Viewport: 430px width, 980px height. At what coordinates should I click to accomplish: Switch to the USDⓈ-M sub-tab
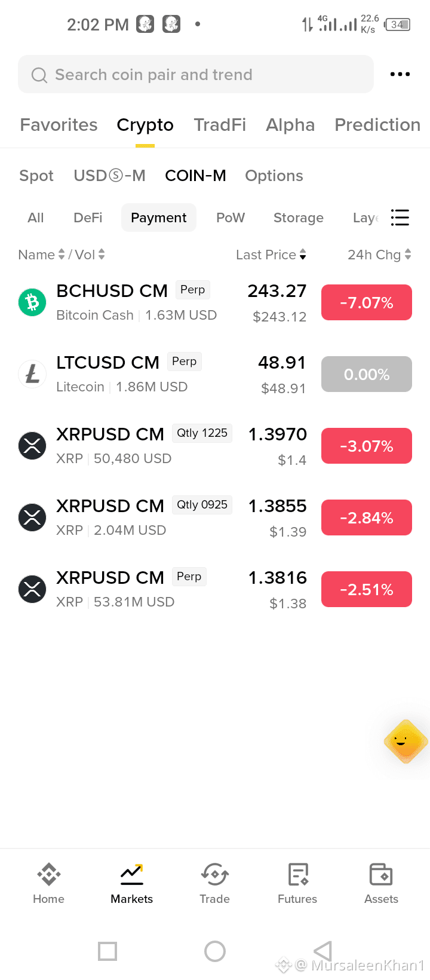(109, 176)
